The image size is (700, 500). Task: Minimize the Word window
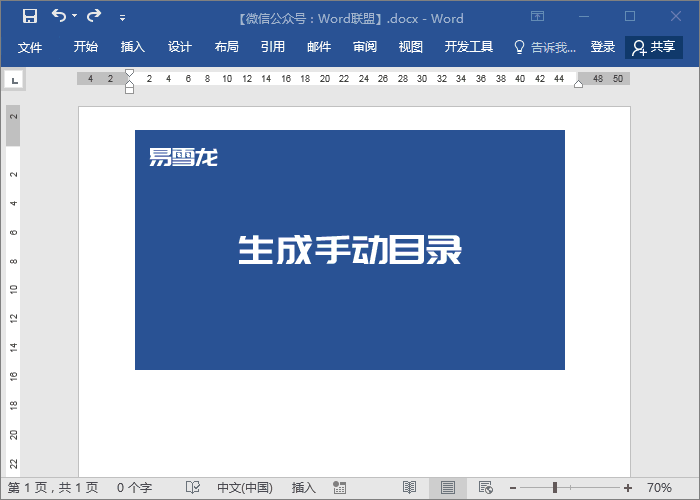pos(584,17)
